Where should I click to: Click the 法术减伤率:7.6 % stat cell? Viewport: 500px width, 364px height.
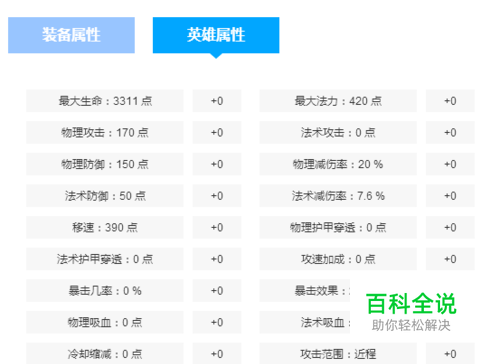click(338, 196)
